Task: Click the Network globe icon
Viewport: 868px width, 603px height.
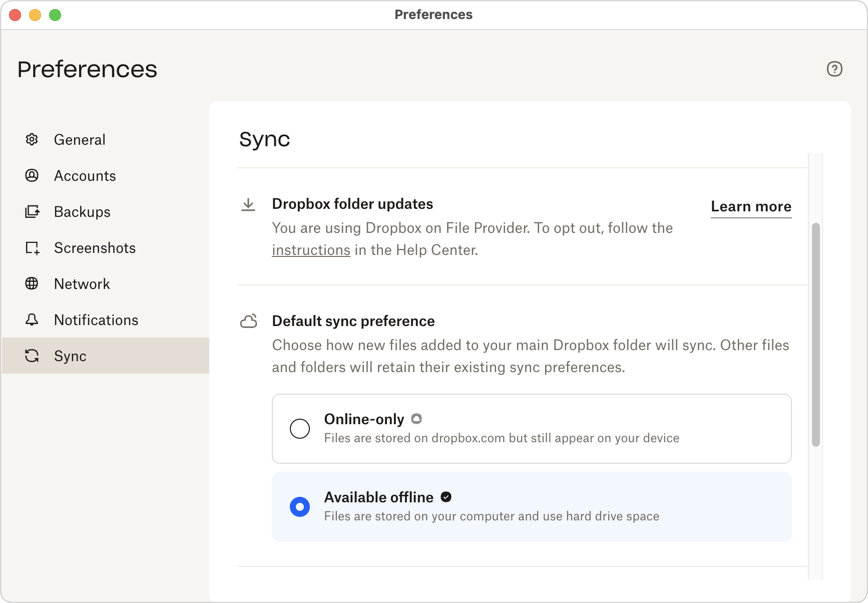Action: (x=32, y=283)
